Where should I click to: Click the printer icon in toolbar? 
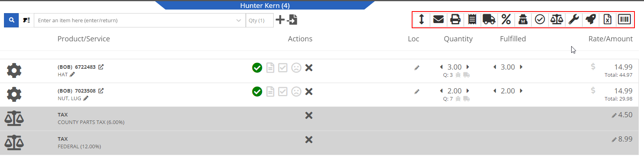(x=455, y=19)
